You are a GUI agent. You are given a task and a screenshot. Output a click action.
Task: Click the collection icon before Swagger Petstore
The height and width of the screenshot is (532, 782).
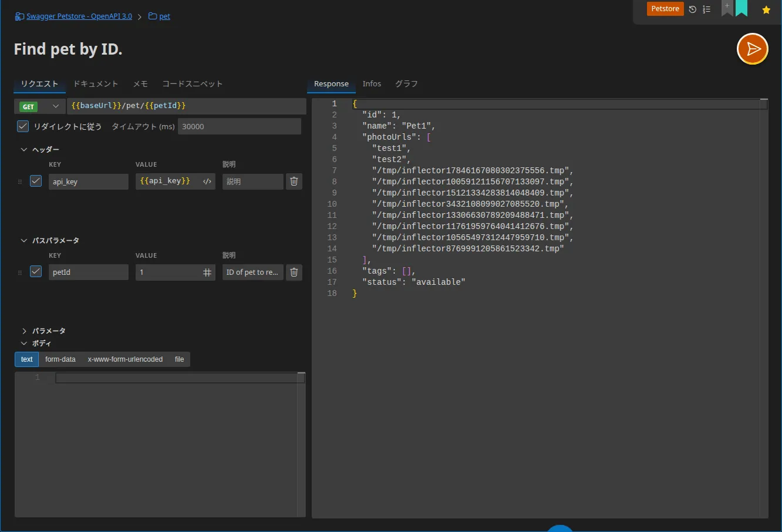[x=19, y=16]
